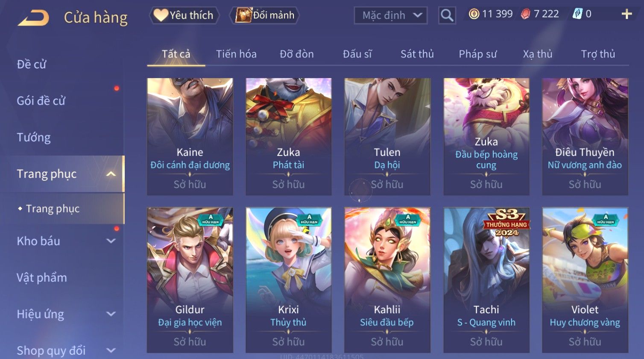Select the Tachi S - Quang vinh skin card
Image resolution: width=644 pixels, height=359 pixels.
tap(486, 280)
